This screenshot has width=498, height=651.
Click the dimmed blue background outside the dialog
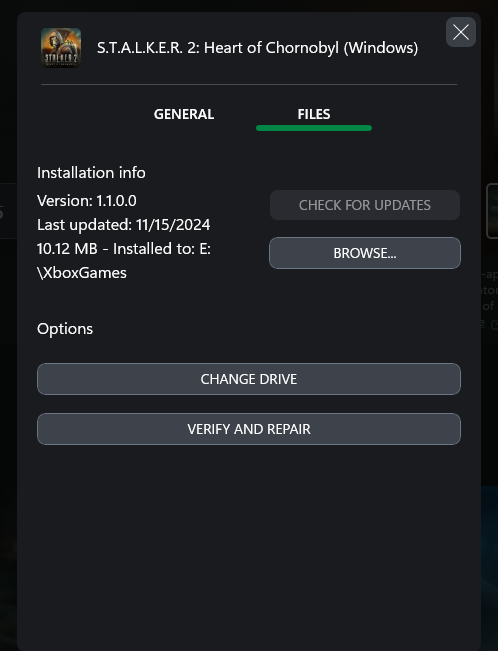[489, 560]
